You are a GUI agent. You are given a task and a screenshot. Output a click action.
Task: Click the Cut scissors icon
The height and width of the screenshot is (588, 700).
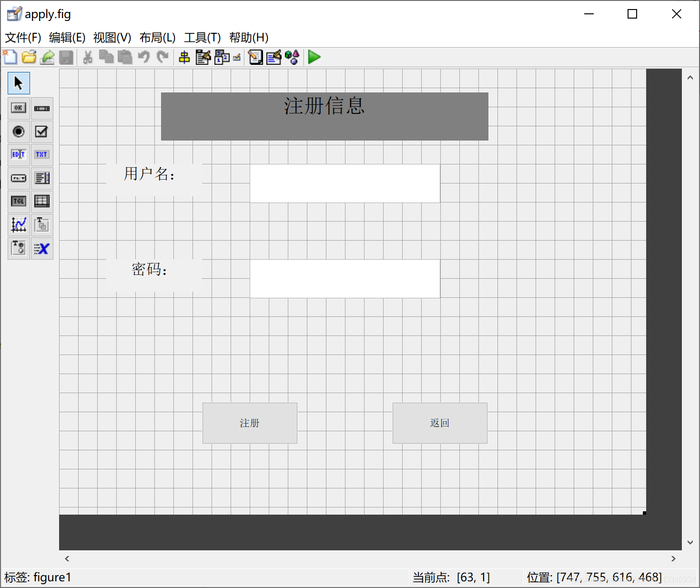pos(88,57)
